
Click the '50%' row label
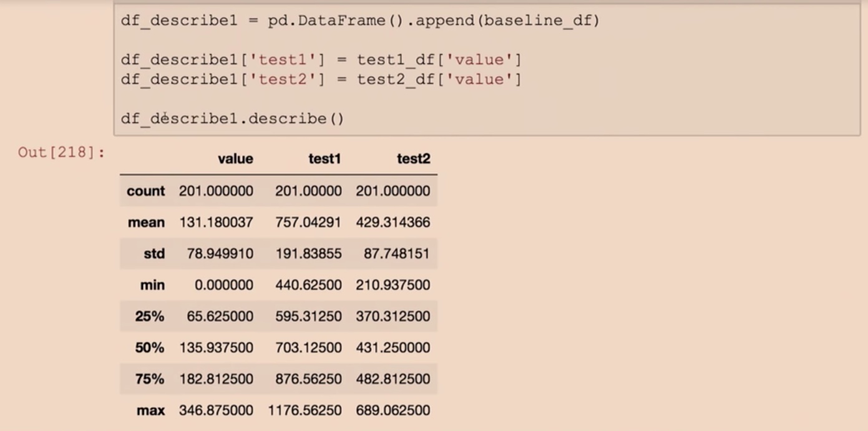coord(150,347)
